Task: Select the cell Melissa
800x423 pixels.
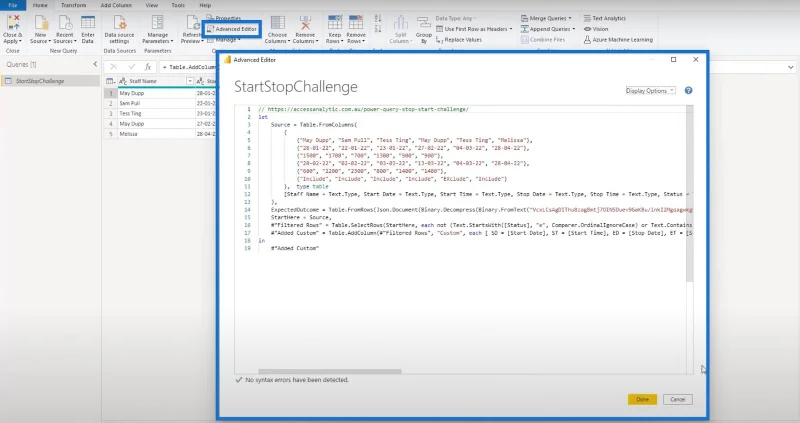Action: [x=156, y=134]
